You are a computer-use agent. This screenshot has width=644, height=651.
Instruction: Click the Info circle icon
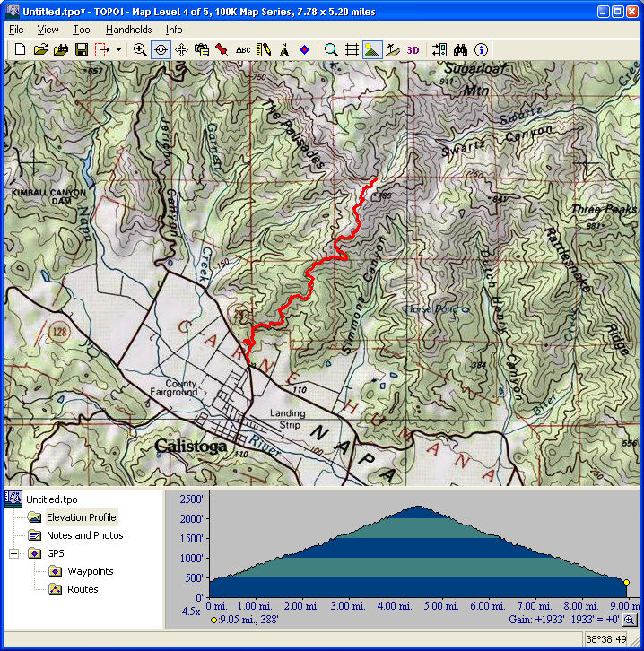click(482, 50)
